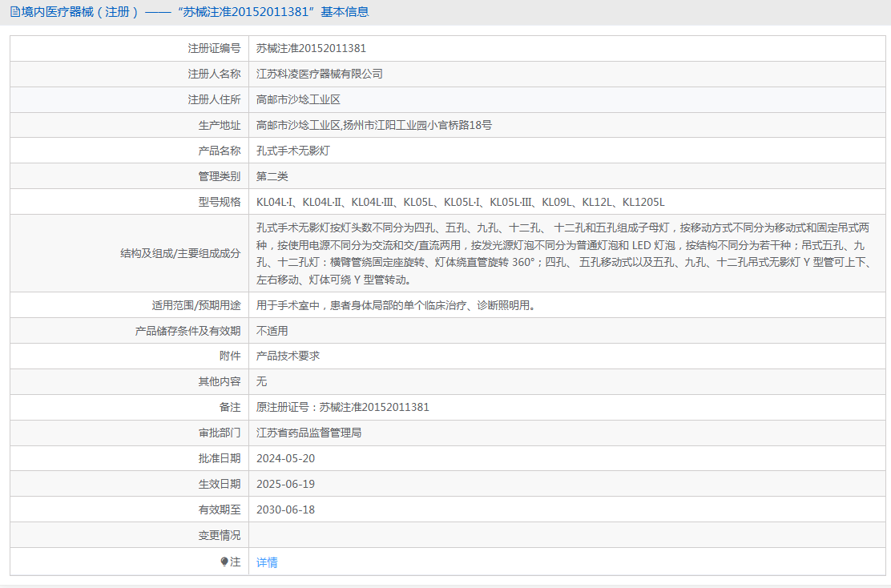Select the 结构及组成/主要组成成分 label
891x588 pixels.
point(180,253)
